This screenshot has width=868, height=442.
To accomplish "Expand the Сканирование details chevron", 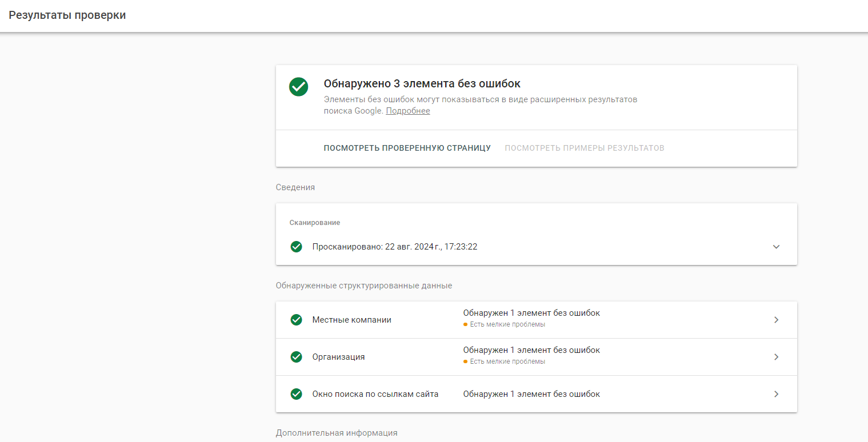I will [x=776, y=247].
